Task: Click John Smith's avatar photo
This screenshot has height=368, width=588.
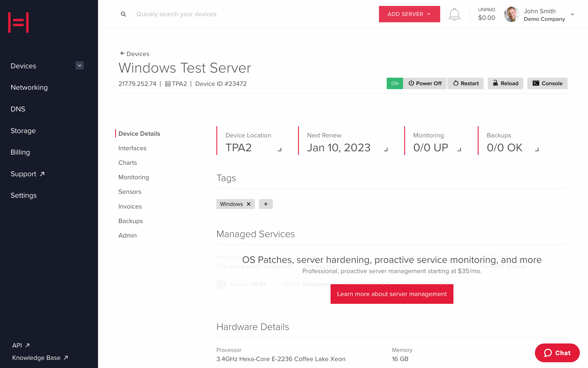Action: tap(511, 14)
